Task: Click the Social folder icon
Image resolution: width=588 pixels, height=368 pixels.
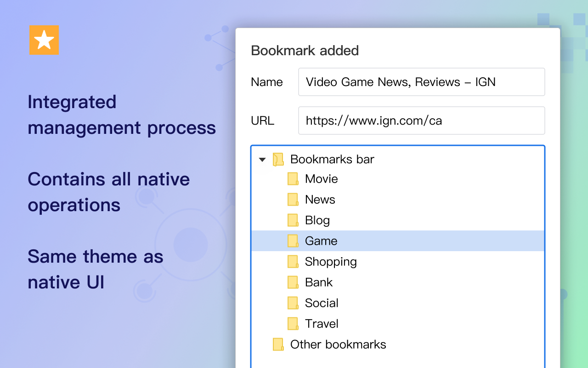Action: [293, 303]
